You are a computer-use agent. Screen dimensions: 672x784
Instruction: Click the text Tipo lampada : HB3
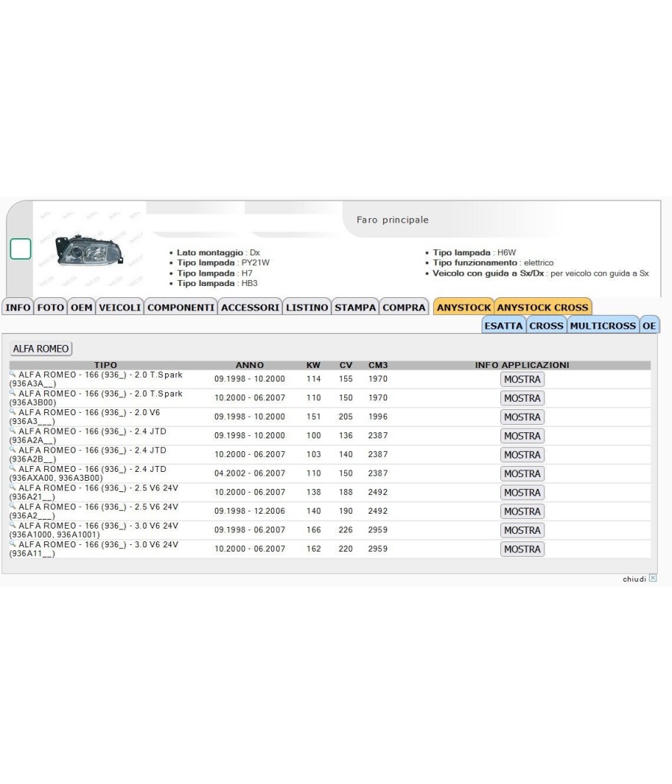[x=217, y=283]
